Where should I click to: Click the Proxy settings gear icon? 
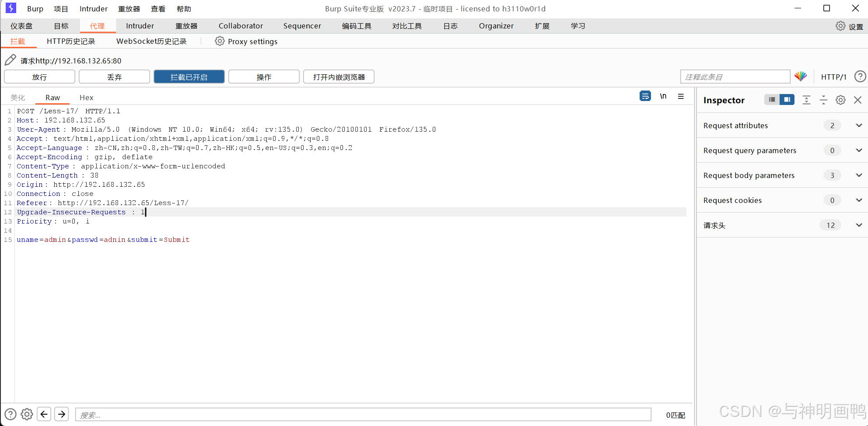(x=220, y=41)
